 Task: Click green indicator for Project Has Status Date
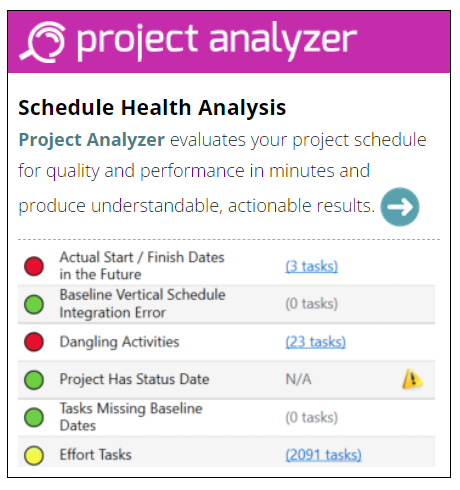coord(34,380)
